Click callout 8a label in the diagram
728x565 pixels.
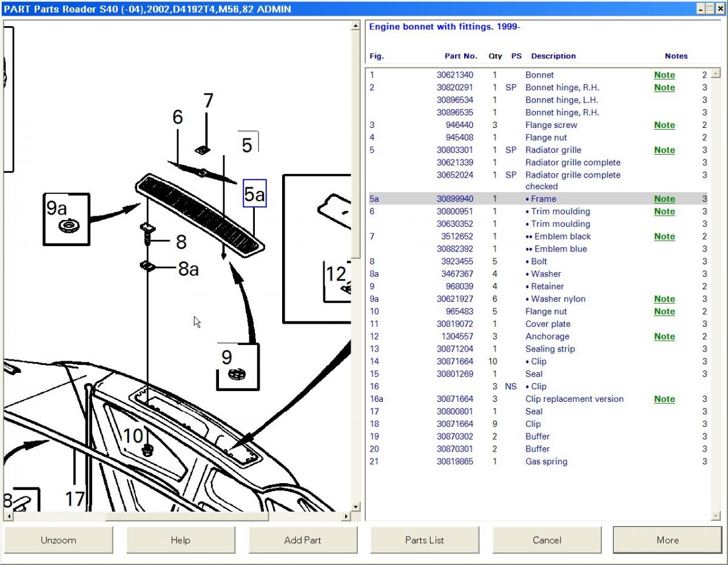[x=189, y=269]
